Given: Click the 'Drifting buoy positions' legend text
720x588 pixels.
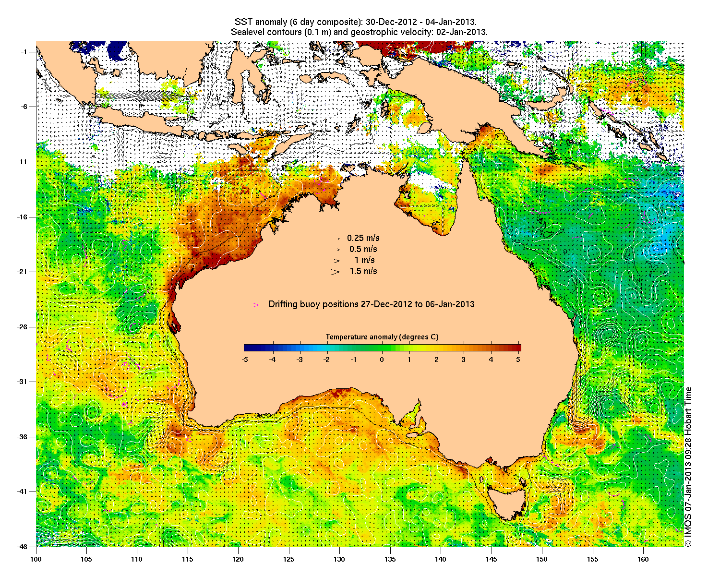Looking at the screenshot, I should pos(372,304).
